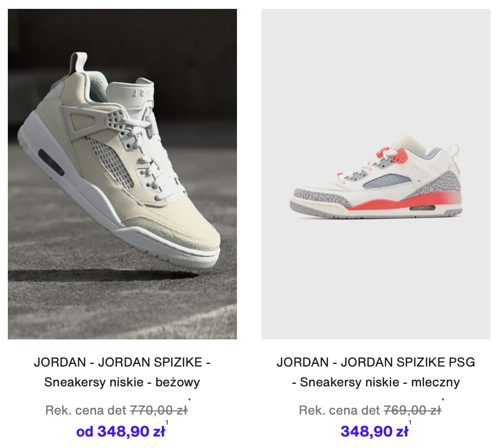This screenshot has height=448, width=499.
Task: Click footnote marker 1 beside 'od 348,90 zł'
Action: (167, 422)
